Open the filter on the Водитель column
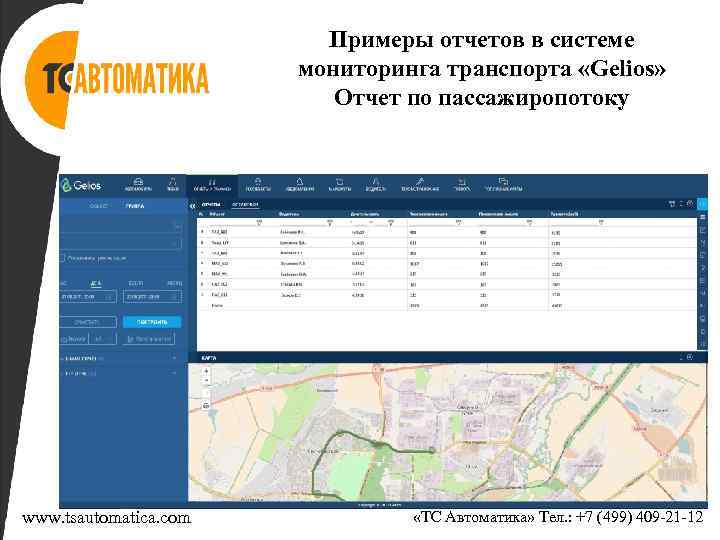Image resolution: width=720 pixels, height=540 pixels. point(330,223)
